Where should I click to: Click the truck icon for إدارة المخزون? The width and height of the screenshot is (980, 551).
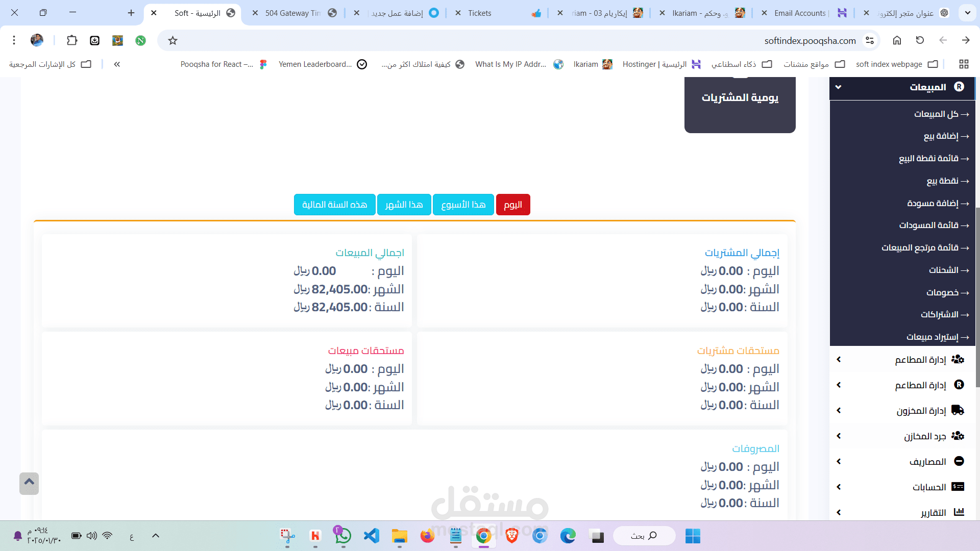(958, 410)
